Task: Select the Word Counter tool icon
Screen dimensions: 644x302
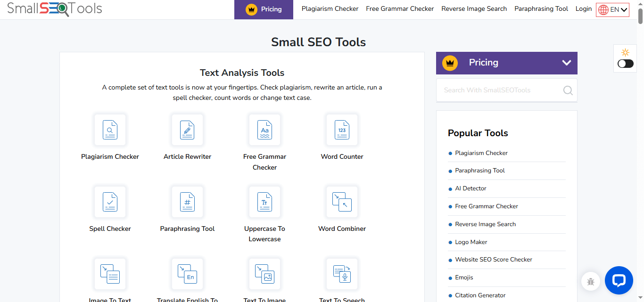Action: (342, 130)
